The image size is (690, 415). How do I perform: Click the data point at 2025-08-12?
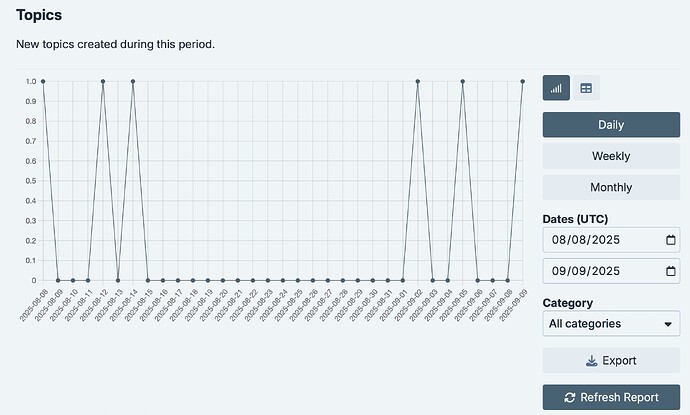coord(103,81)
